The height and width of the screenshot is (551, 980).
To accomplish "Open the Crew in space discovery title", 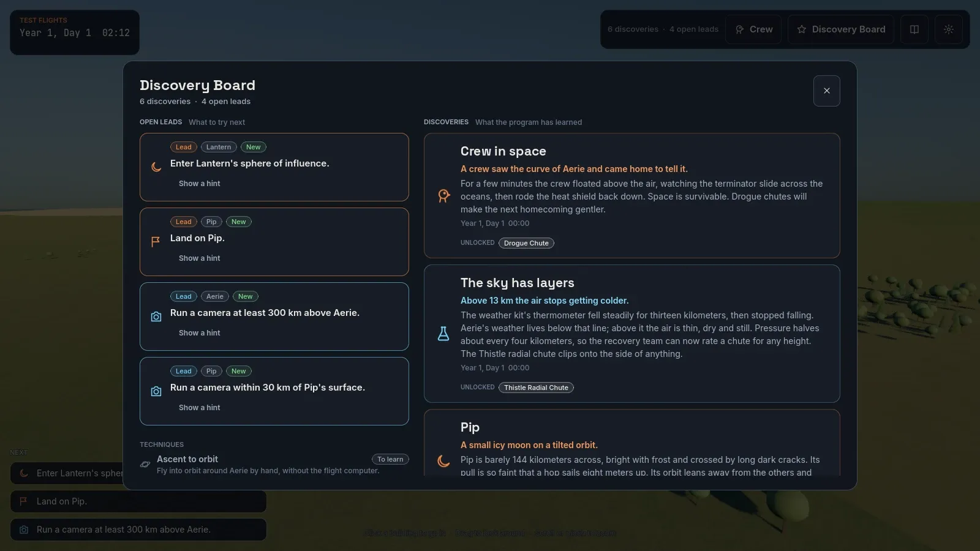I will click(x=503, y=151).
